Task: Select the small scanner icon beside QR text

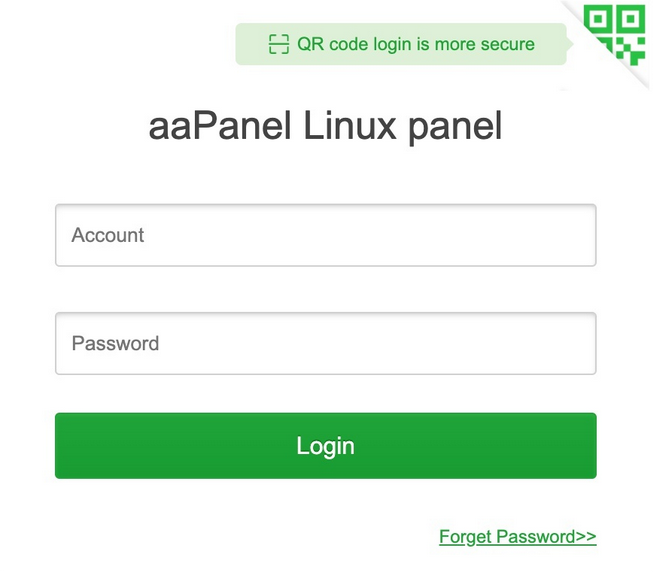Action: pyautogui.click(x=278, y=44)
